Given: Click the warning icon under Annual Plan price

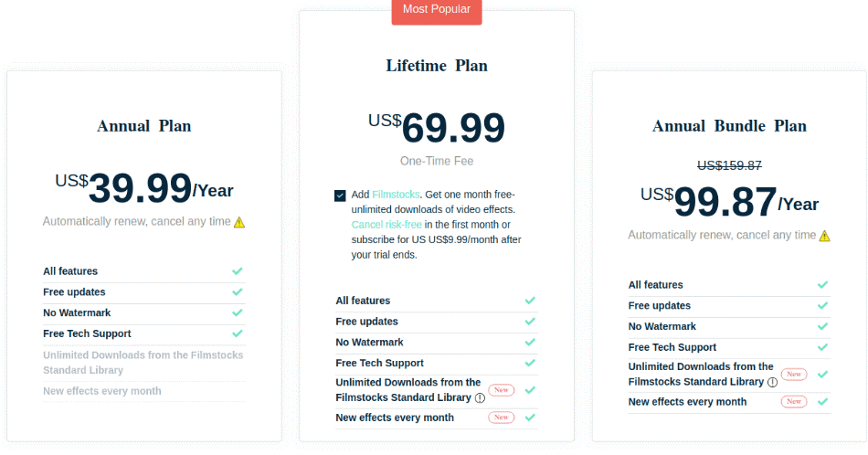Looking at the screenshot, I should click(x=239, y=223).
